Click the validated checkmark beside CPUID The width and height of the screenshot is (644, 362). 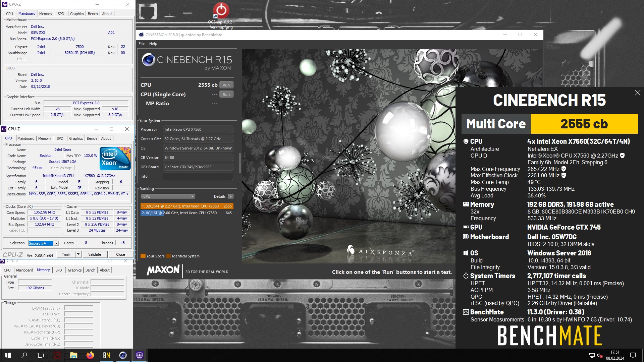(622, 156)
